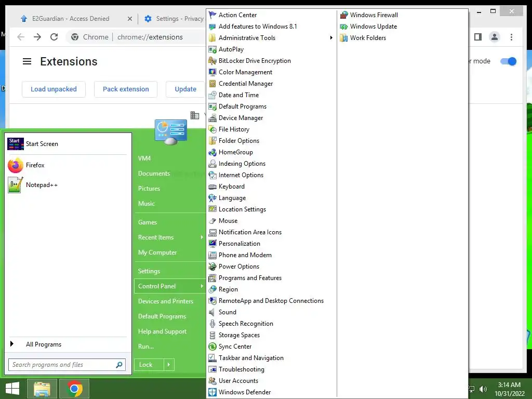532x399 pixels.
Task: Click Power Options icon
Action: pos(212,267)
